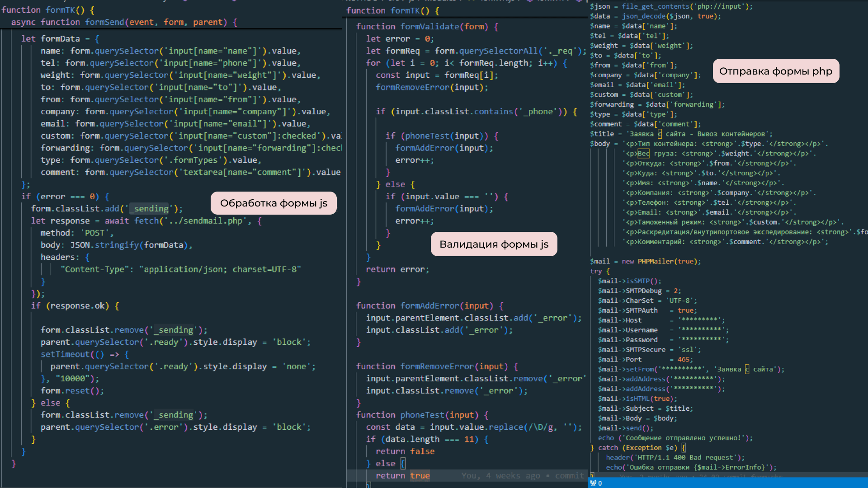The height and width of the screenshot is (488, 868).
Task: Click the '$mail->CharSet = 'UTF-8'' line
Action: pos(648,301)
